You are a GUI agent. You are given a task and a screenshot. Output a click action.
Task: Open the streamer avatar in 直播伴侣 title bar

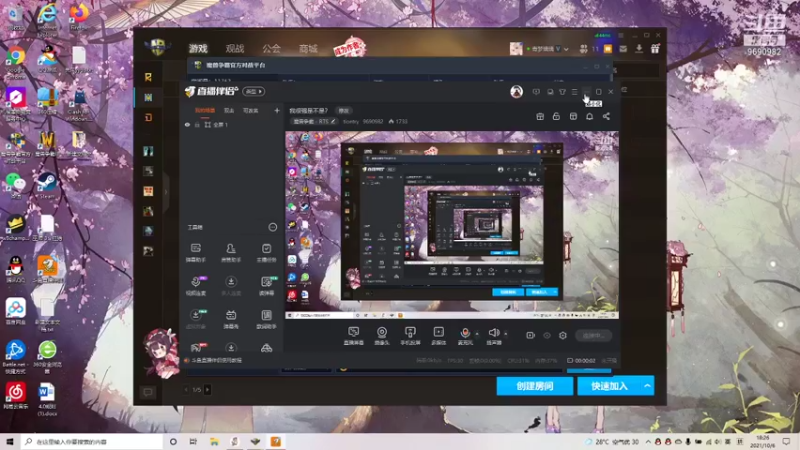(516, 92)
